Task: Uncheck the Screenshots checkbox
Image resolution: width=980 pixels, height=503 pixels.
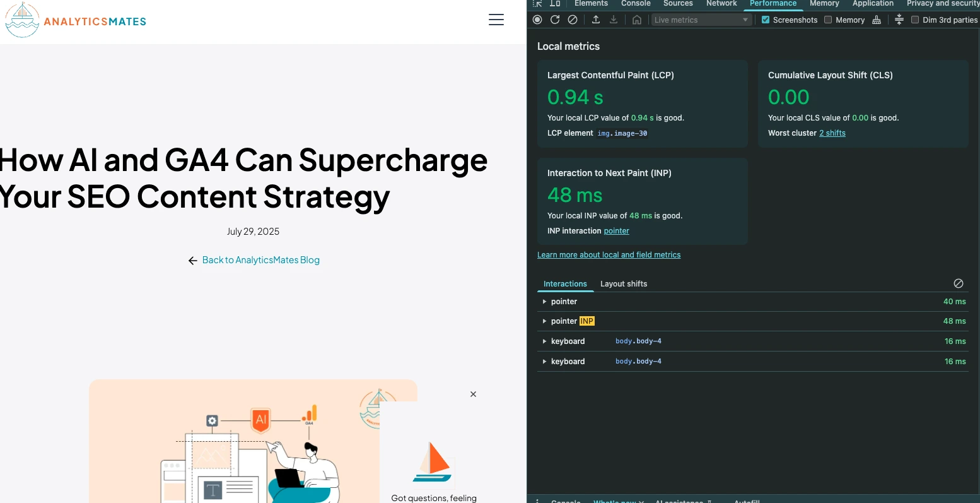Action: click(x=766, y=20)
